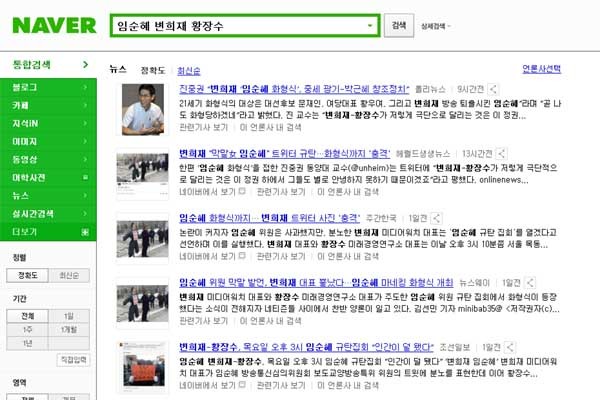Click share icon on 헤럴드생생뉴스 article

(x=501, y=154)
